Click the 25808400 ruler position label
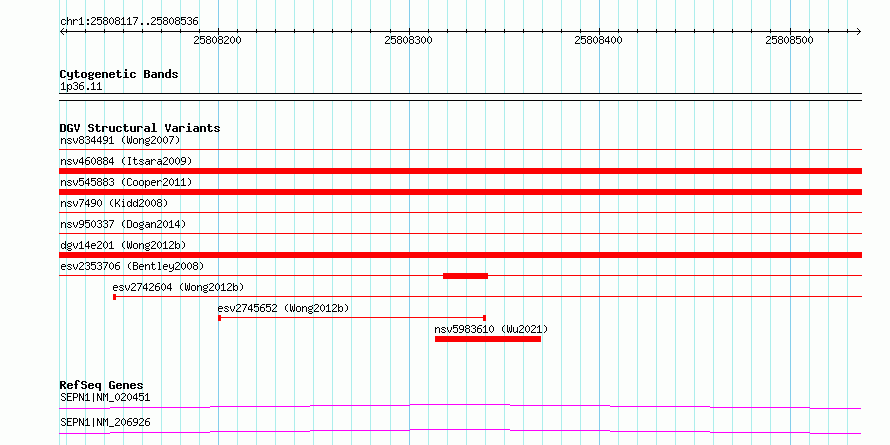The image size is (890, 445). [x=598, y=40]
